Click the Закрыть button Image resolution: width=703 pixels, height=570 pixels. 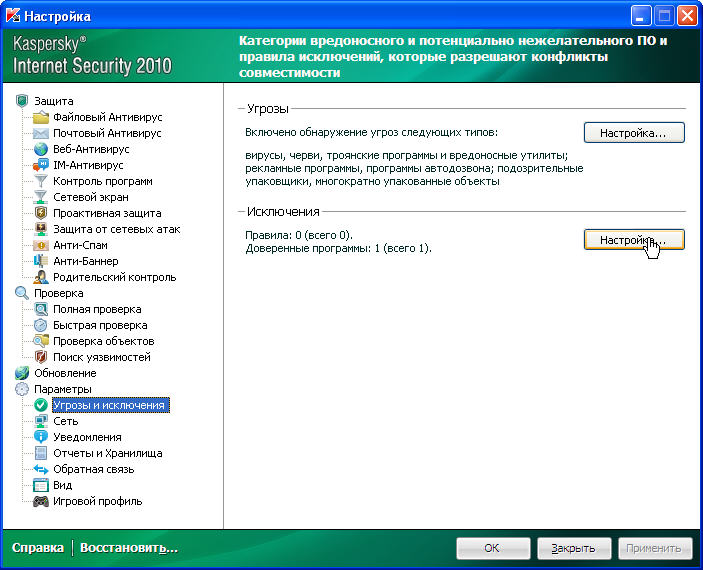coord(574,548)
